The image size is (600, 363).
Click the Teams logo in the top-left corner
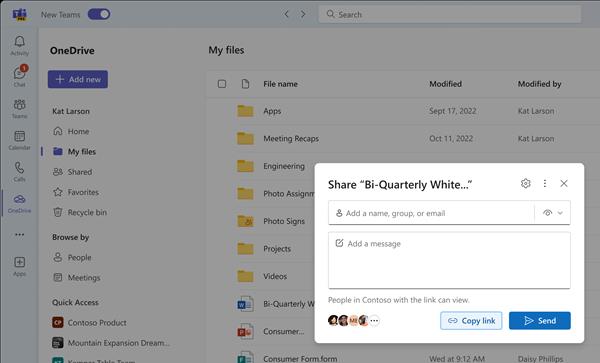pyautogui.click(x=19, y=15)
